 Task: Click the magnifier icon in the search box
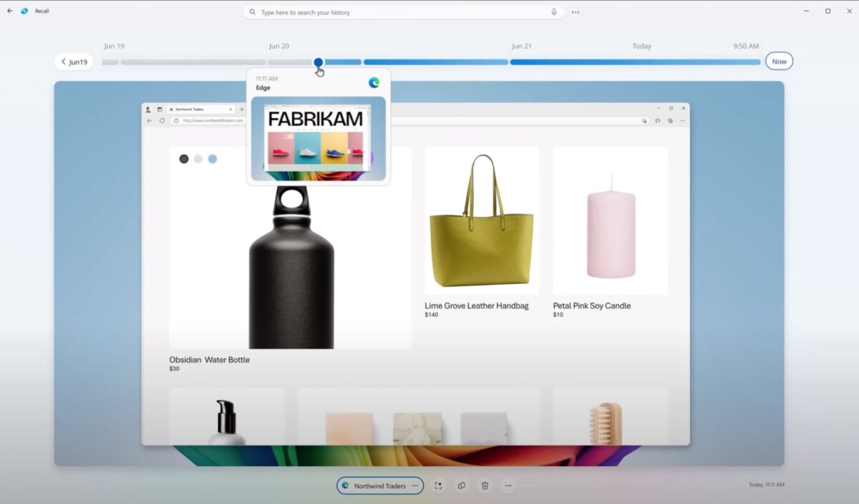(253, 12)
